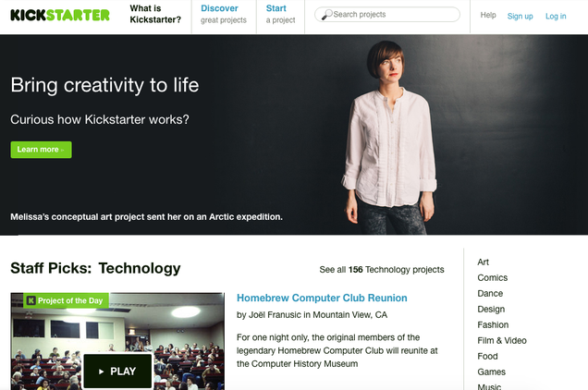Select the Comics category
The width and height of the screenshot is (588, 390).
[x=493, y=278]
